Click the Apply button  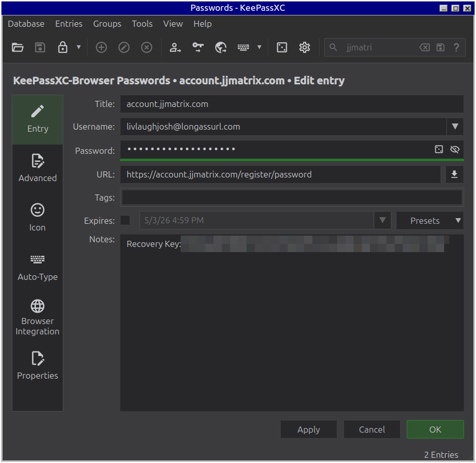click(x=308, y=430)
